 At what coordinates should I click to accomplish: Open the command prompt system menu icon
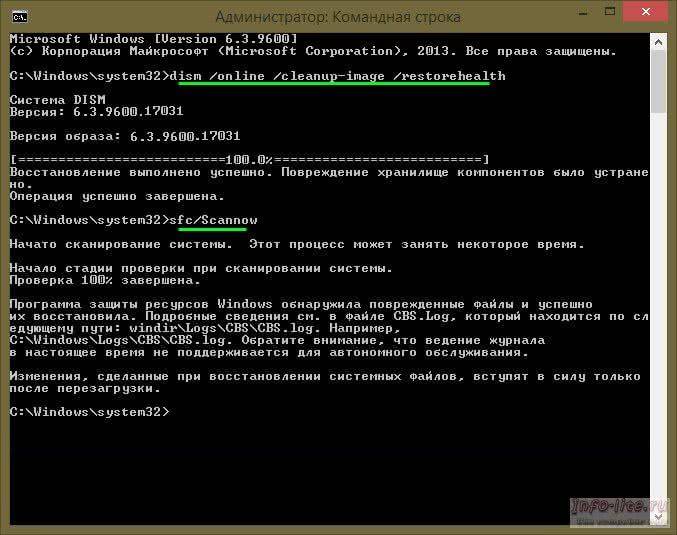pyautogui.click(x=20, y=17)
